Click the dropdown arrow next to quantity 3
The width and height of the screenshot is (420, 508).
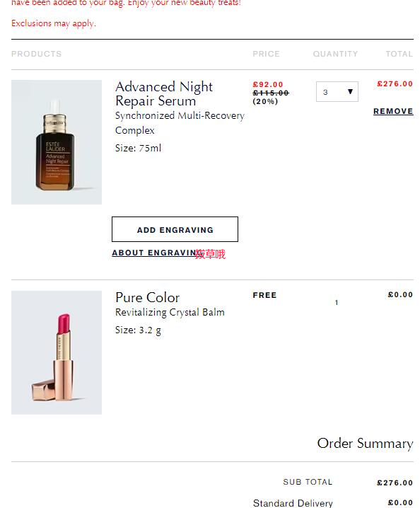point(350,92)
